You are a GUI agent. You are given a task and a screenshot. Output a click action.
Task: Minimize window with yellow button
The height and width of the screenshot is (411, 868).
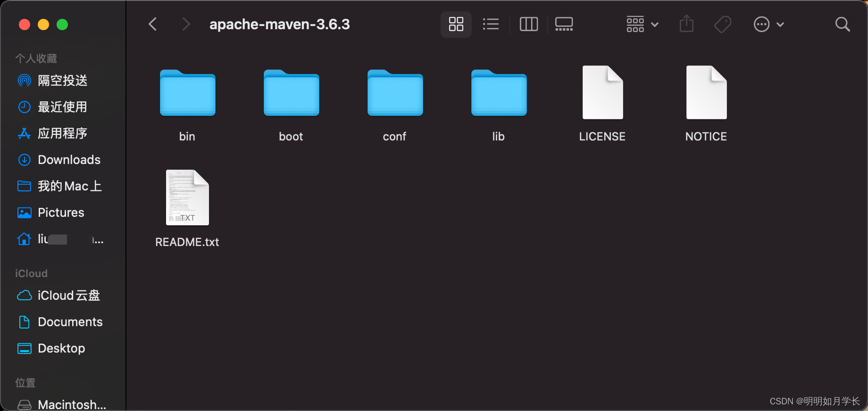tap(43, 25)
